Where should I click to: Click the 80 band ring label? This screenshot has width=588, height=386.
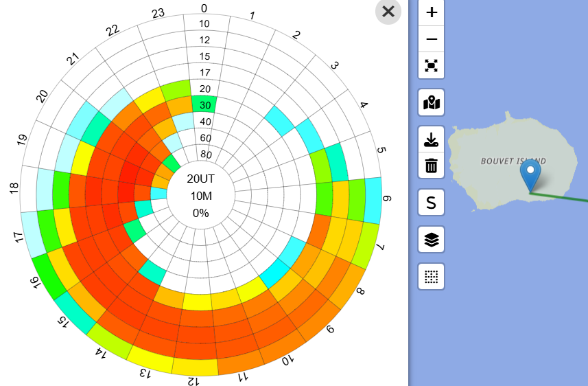click(x=205, y=154)
